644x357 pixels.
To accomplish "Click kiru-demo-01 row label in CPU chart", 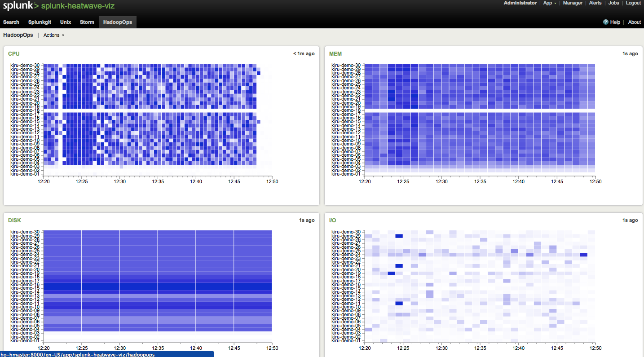I will tap(25, 174).
